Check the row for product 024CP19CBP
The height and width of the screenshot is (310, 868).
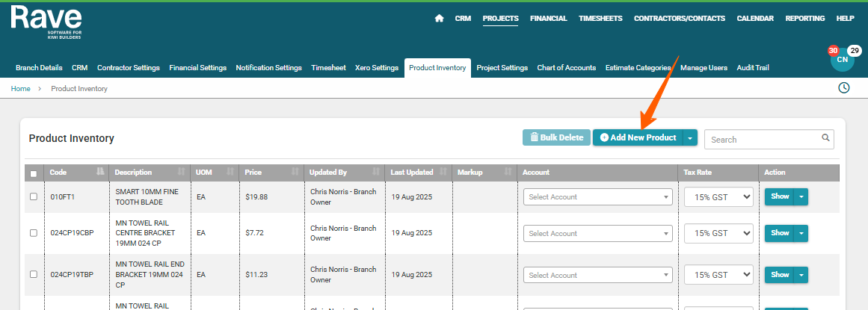click(34, 233)
